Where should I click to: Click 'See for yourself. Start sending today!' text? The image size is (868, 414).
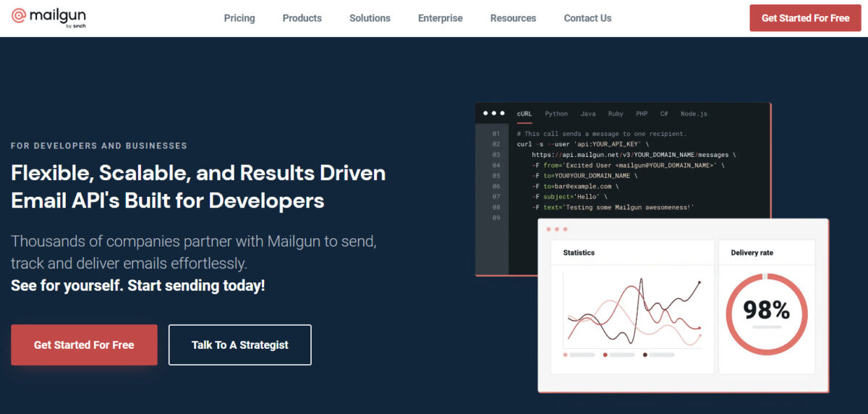138,285
